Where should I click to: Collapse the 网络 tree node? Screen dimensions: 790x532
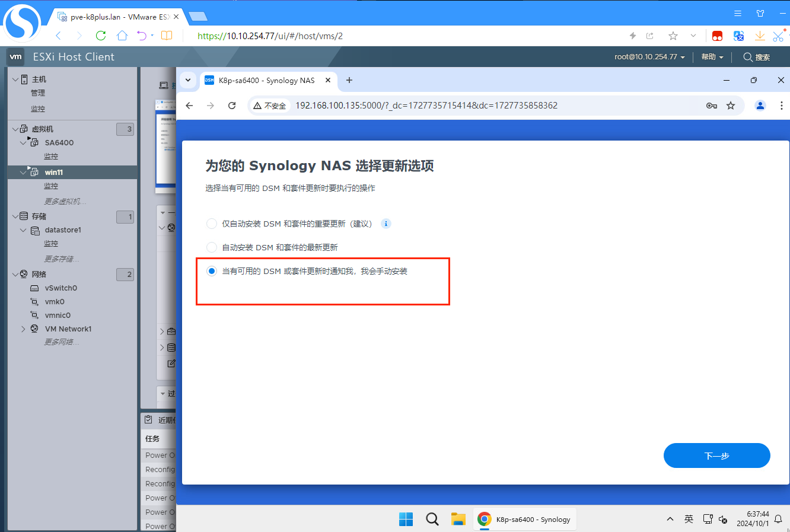click(x=15, y=274)
